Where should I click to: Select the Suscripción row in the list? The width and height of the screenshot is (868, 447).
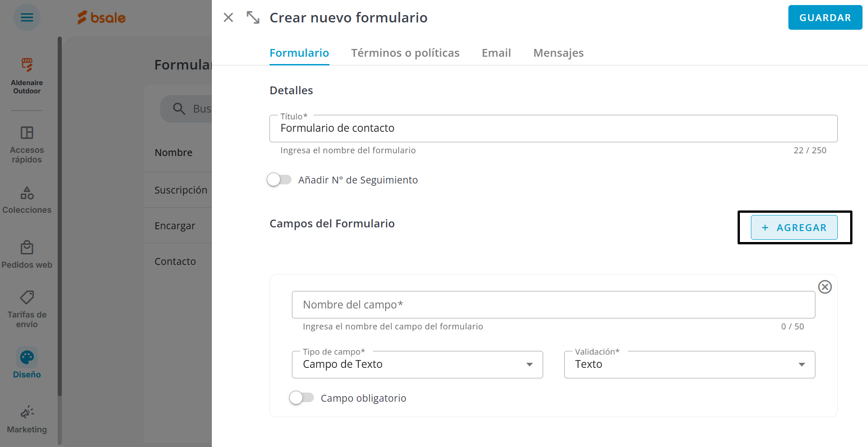click(x=178, y=190)
